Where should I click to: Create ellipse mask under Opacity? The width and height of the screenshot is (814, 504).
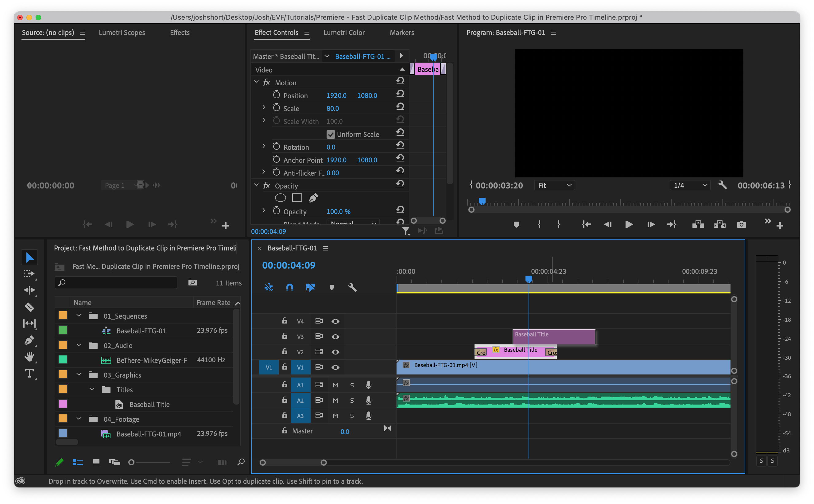(280, 198)
